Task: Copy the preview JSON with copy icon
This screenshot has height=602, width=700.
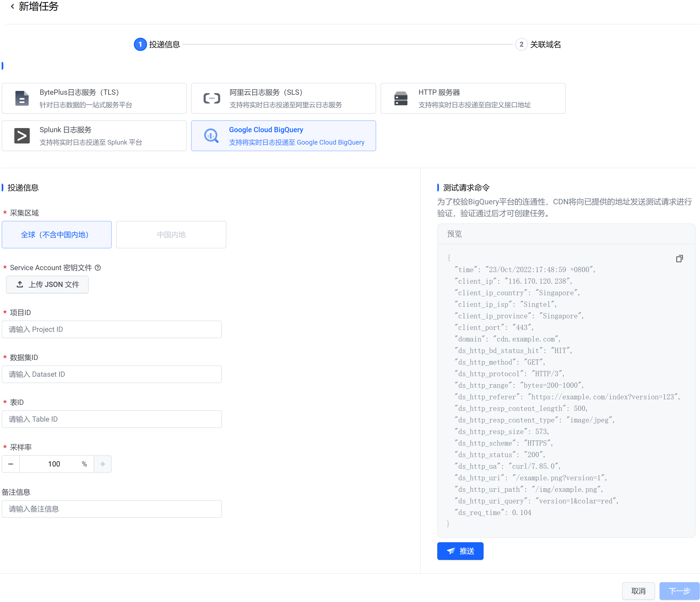Action: [679, 259]
